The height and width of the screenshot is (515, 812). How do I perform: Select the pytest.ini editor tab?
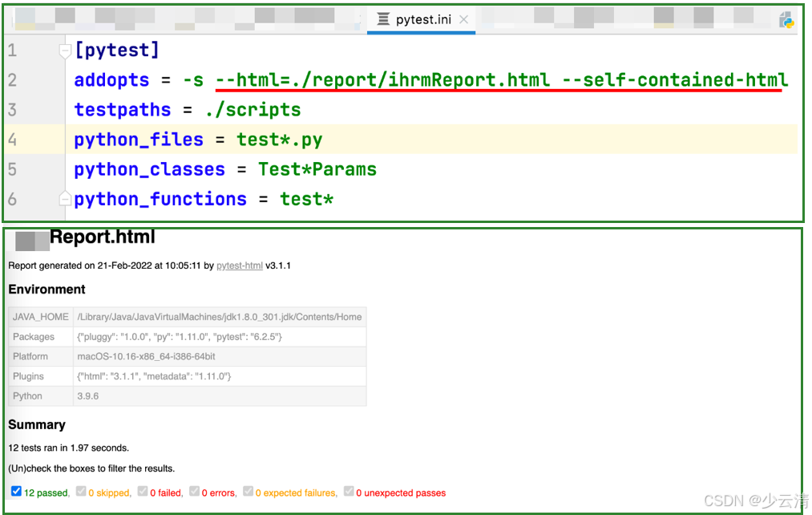421,20
